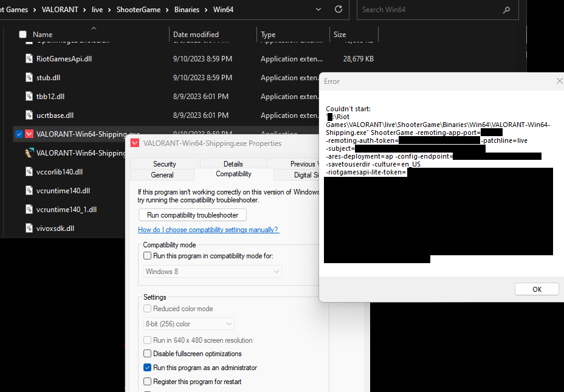The width and height of the screenshot is (564, 392).
Task: Open the address bar history dropdown chevron
Action: point(318,10)
